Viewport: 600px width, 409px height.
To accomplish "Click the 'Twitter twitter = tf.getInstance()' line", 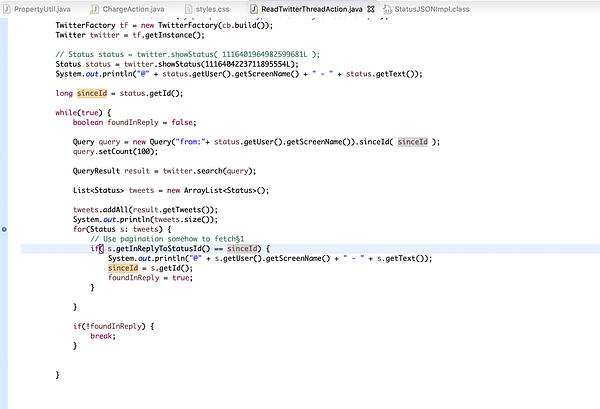I will [x=130, y=35].
